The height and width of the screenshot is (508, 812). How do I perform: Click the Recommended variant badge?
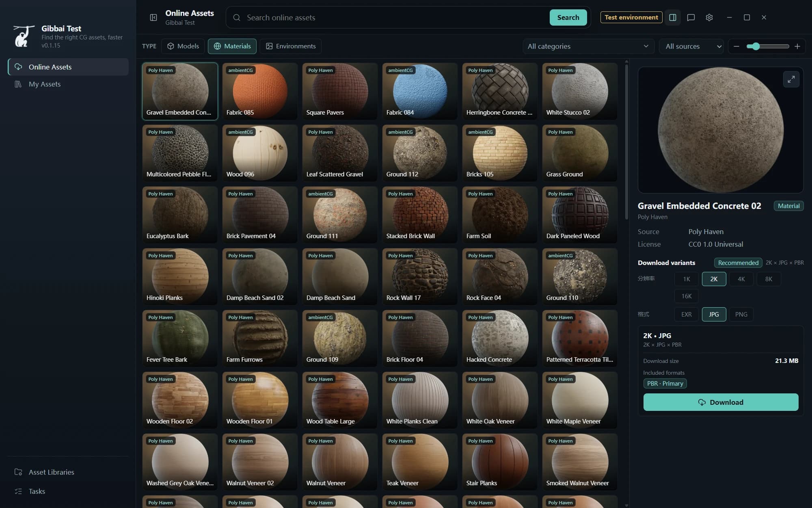[738, 263]
